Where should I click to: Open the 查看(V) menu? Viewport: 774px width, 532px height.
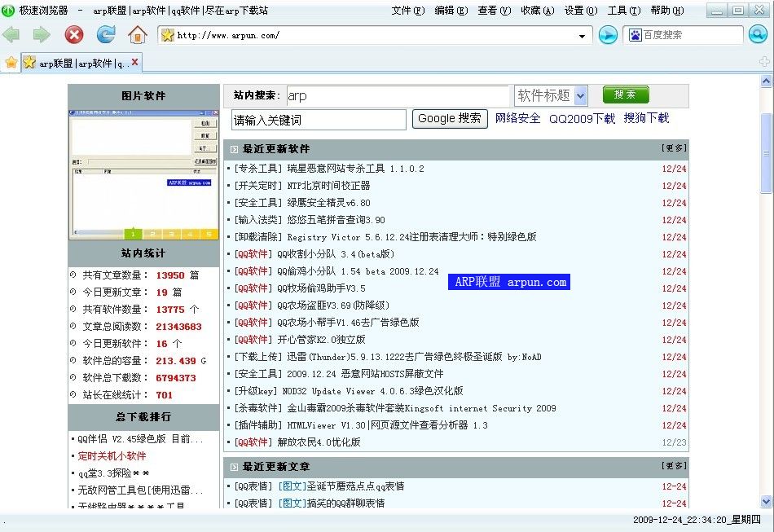point(494,11)
